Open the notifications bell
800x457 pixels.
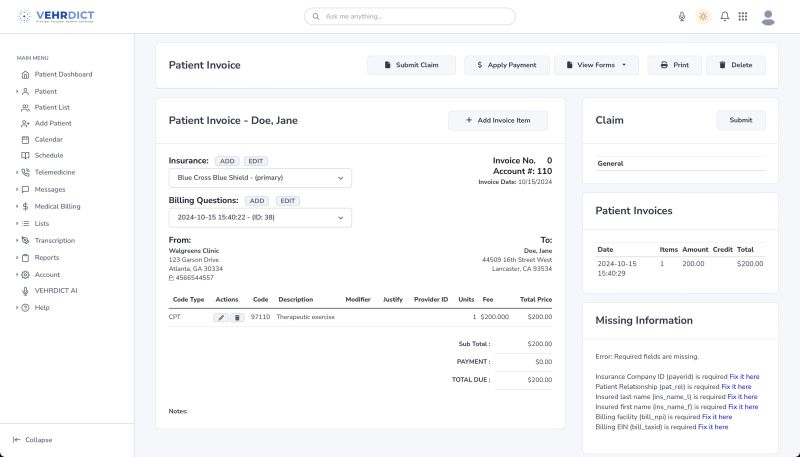coord(724,17)
